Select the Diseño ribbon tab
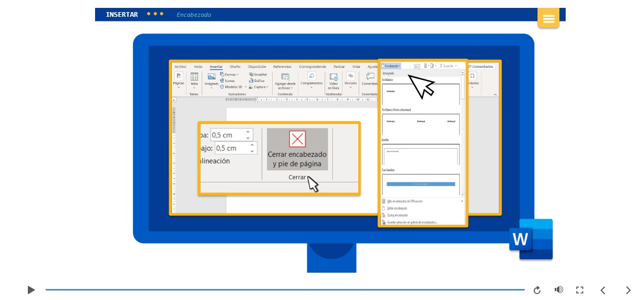Image resolution: width=644 pixels, height=300 pixels. click(x=235, y=67)
